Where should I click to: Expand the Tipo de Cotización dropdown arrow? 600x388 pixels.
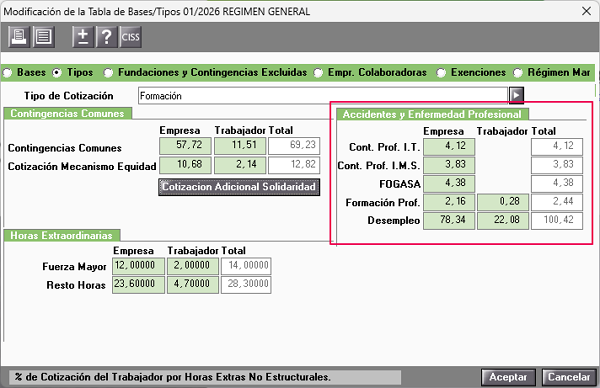[516, 95]
